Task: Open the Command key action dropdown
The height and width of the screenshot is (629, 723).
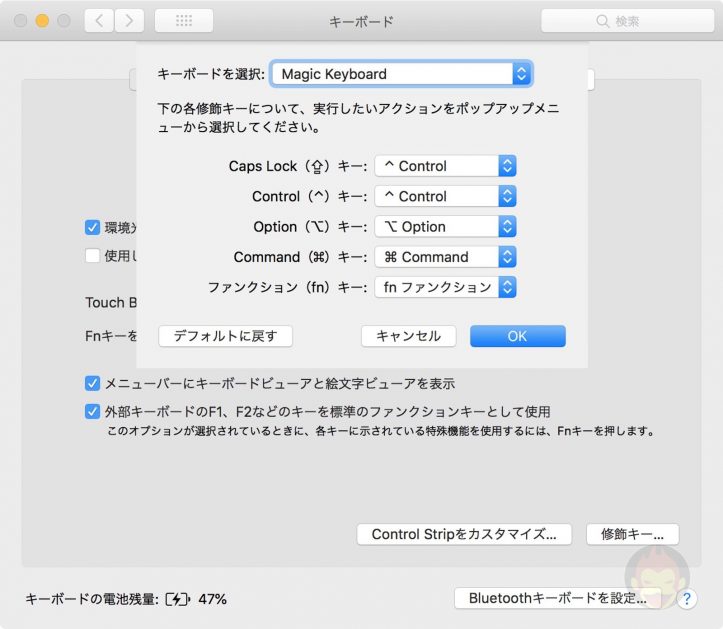Action: pyautogui.click(x=445, y=257)
